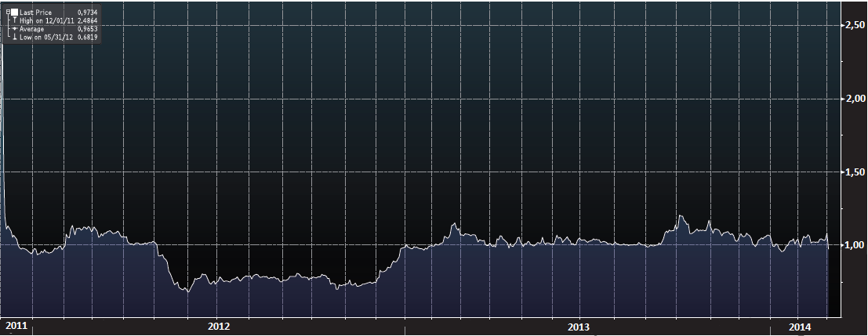Click the 2,00 price axis label
The width and height of the screenshot is (868, 336).
pos(855,99)
